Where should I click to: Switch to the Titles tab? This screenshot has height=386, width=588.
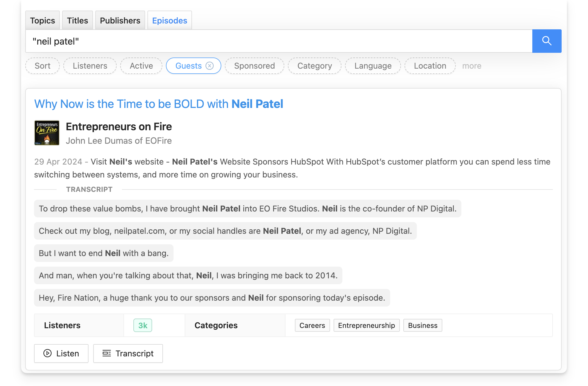click(77, 20)
